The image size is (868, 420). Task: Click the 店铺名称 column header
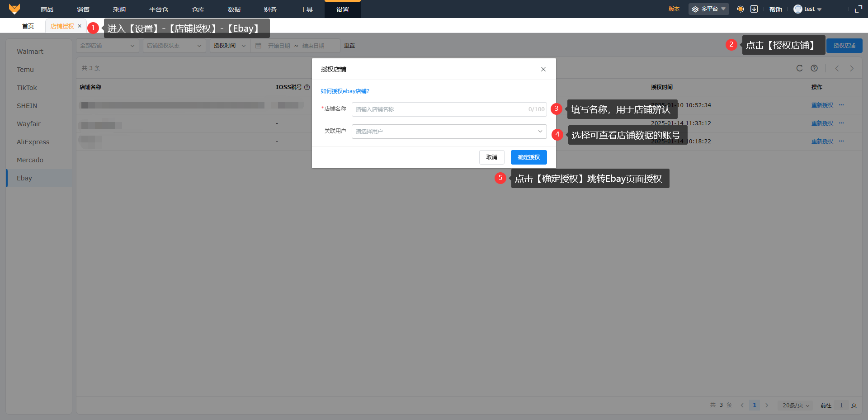pos(90,87)
